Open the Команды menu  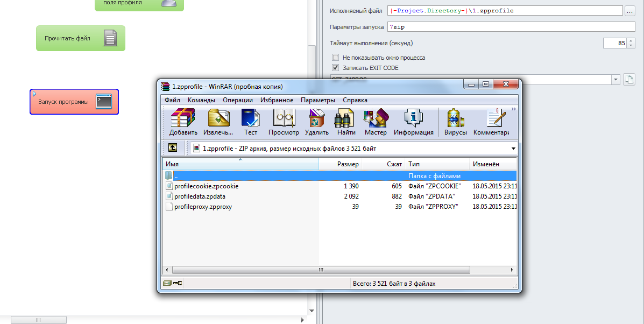coord(201,100)
